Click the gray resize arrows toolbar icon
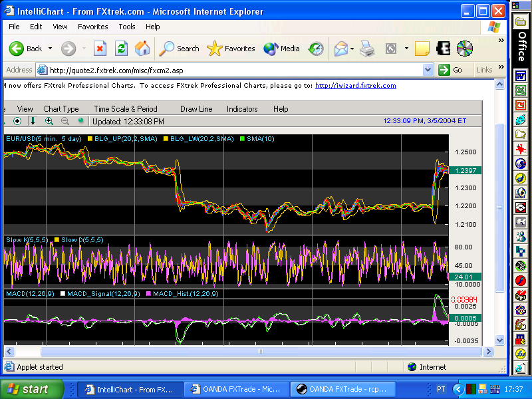Image resolution: width=532 pixels, height=399 pixels. click(x=391, y=49)
